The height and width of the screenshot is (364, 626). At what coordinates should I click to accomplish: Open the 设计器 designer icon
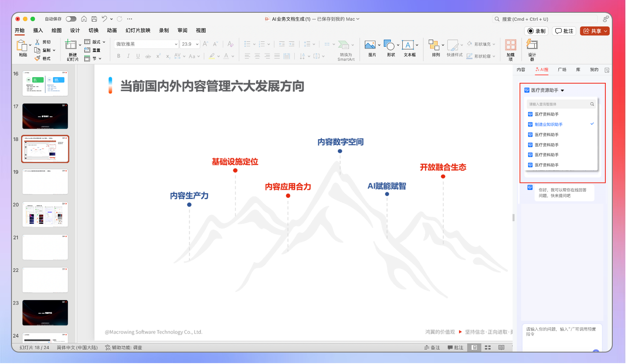(532, 45)
